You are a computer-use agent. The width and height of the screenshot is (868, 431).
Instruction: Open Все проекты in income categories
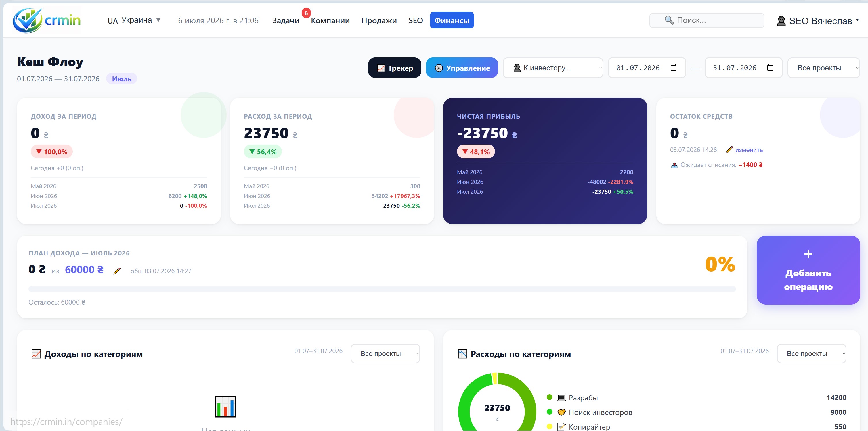(x=385, y=353)
